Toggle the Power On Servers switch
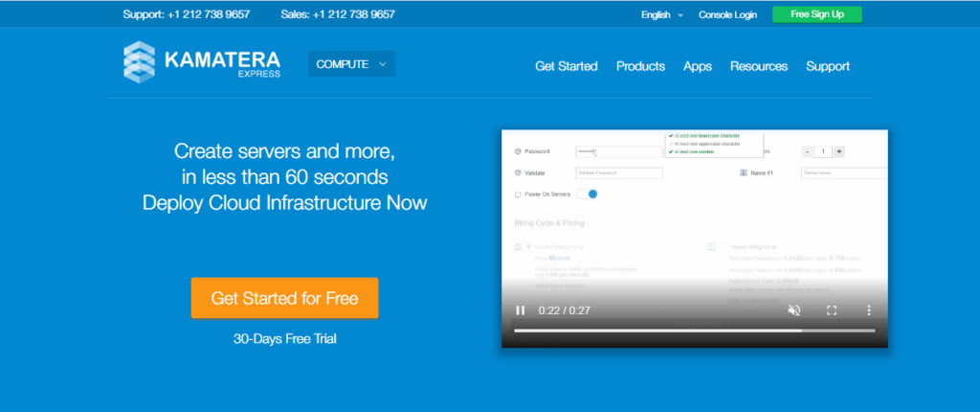 [x=588, y=195]
